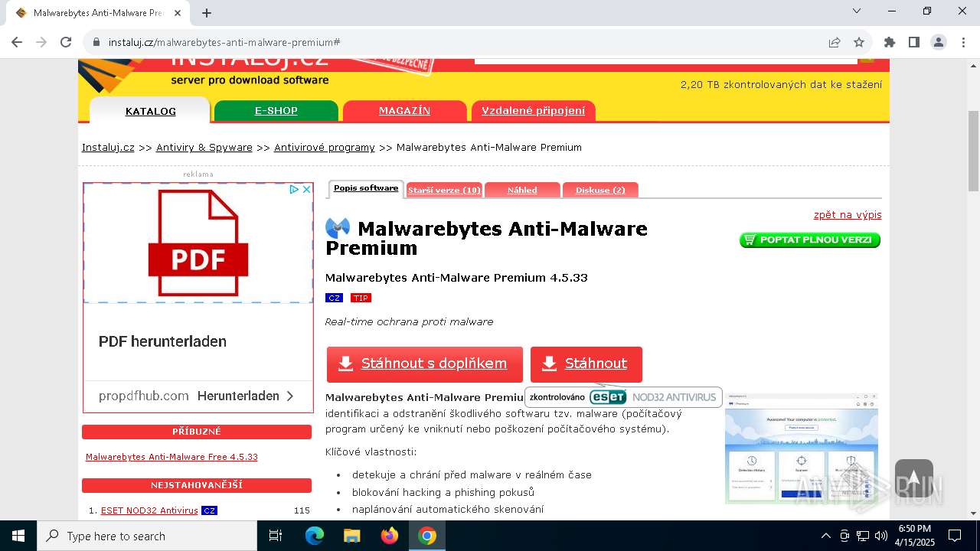Open Instaluj.cz breadcrumb link
The image size is (980, 551).
108,148
